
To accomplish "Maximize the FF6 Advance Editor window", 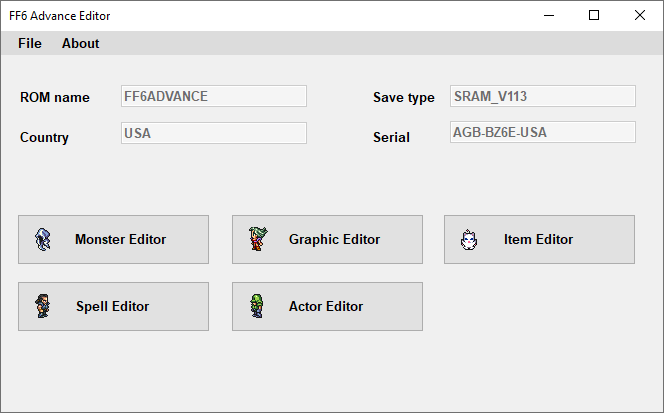I will point(594,16).
